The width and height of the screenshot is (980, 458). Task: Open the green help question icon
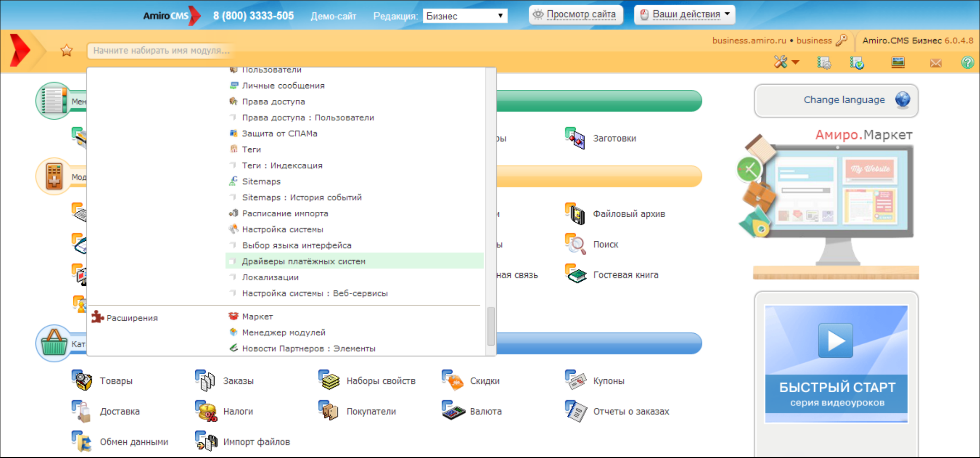(x=968, y=62)
